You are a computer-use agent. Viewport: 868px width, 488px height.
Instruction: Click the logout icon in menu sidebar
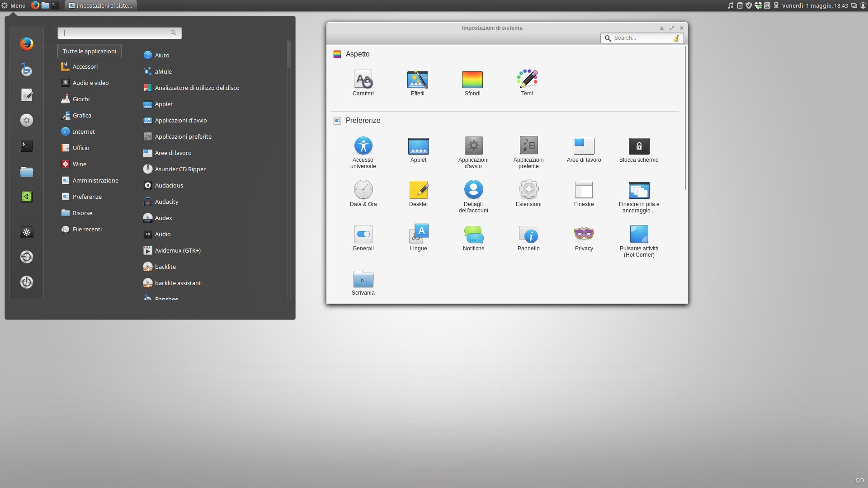tap(27, 257)
